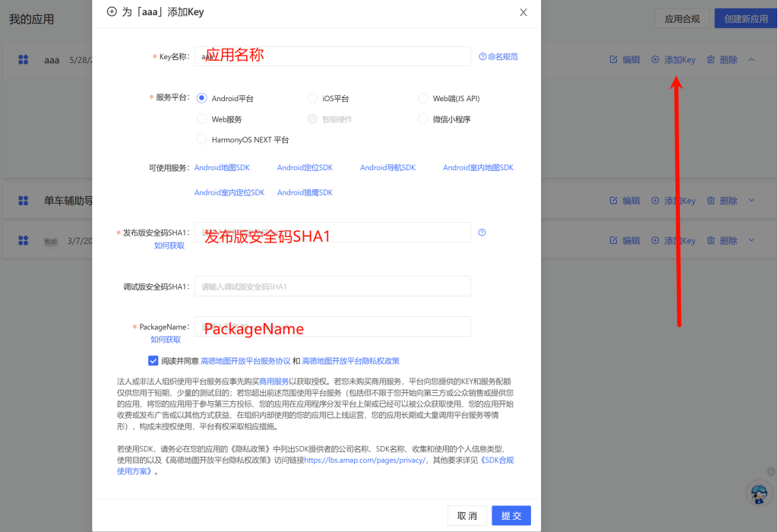Click help icon beside 发布版安全码SHA1 field
This screenshot has height=532, width=778.
482,233
